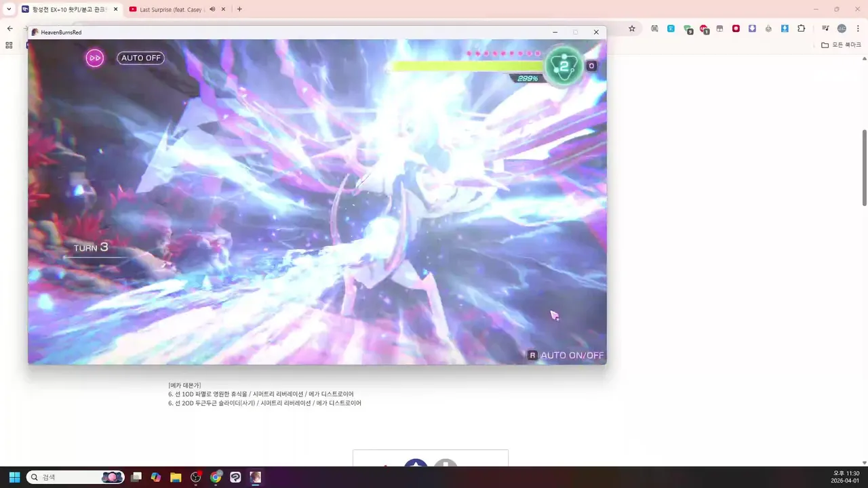Click the R AUTO ON/OFF control in game

tap(566, 355)
